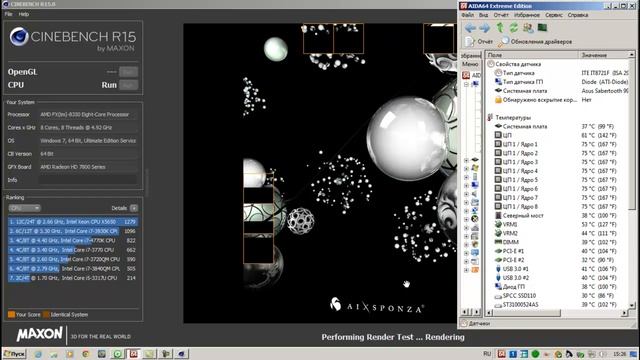Select DIMM temperature row
Screen dimensions: 640x360
coord(557,242)
